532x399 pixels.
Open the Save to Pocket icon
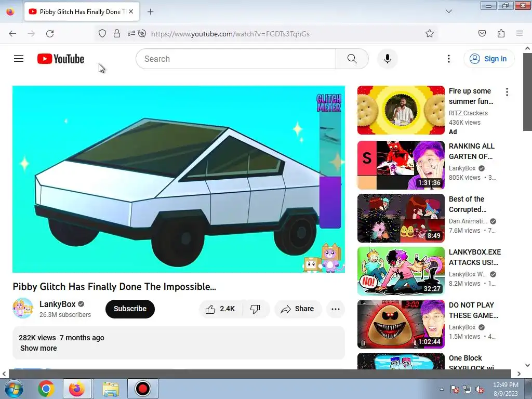482,33
